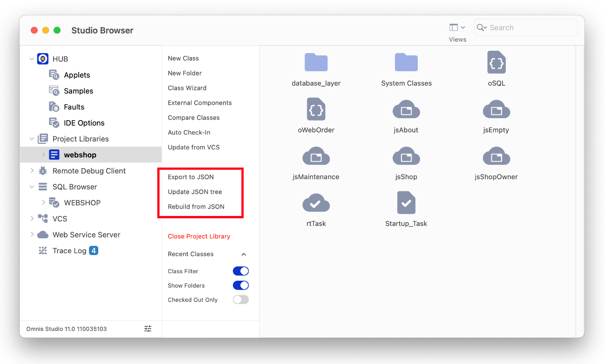Click the Faults icon
Image resolution: width=605 pixels, height=364 pixels.
pos(54,107)
